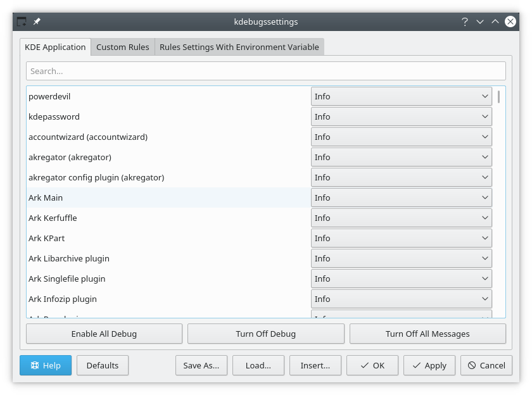Open Rules Settings With Environment Variable tab
The height and width of the screenshot is (395, 532).
pos(239,47)
